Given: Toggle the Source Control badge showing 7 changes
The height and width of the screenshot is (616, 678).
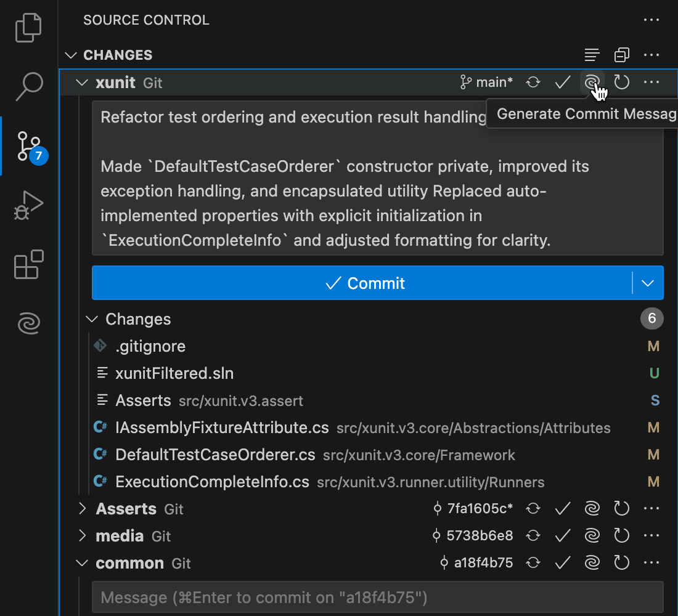Looking at the screenshot, I should 38,156.
